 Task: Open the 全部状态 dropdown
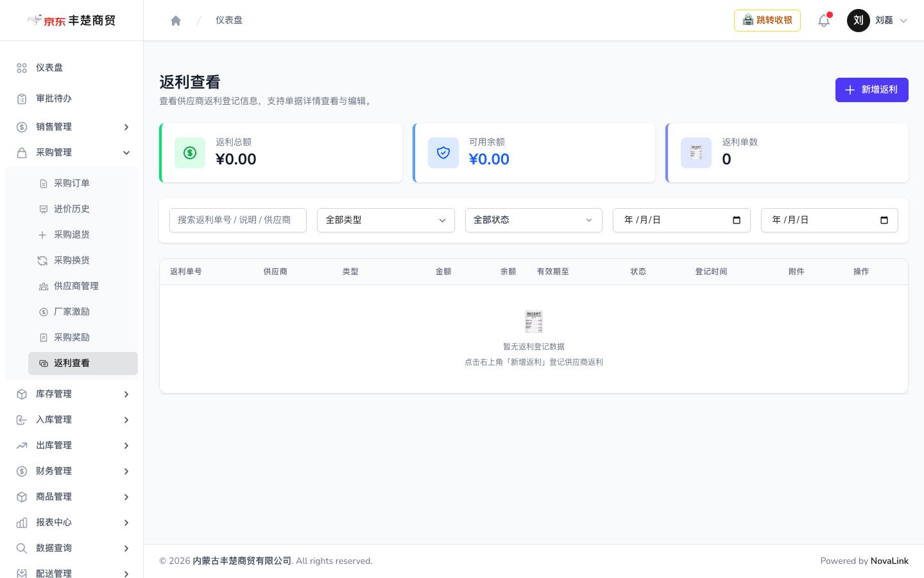click(534, 220)
